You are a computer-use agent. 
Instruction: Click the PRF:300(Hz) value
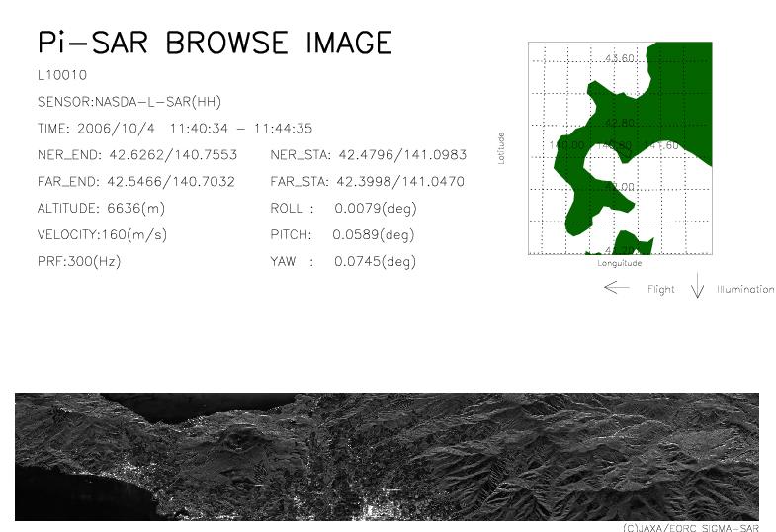pos(79,261)
